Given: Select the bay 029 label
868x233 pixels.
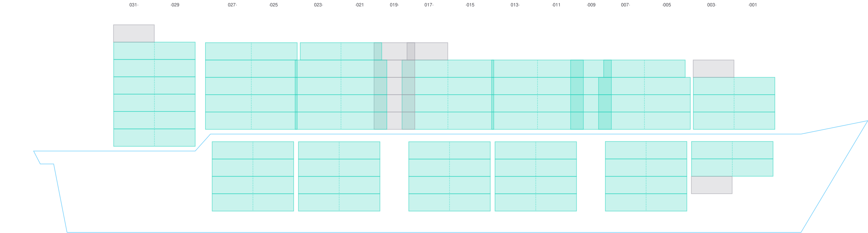Looking at the screenshot, I should tap(175, 5).
